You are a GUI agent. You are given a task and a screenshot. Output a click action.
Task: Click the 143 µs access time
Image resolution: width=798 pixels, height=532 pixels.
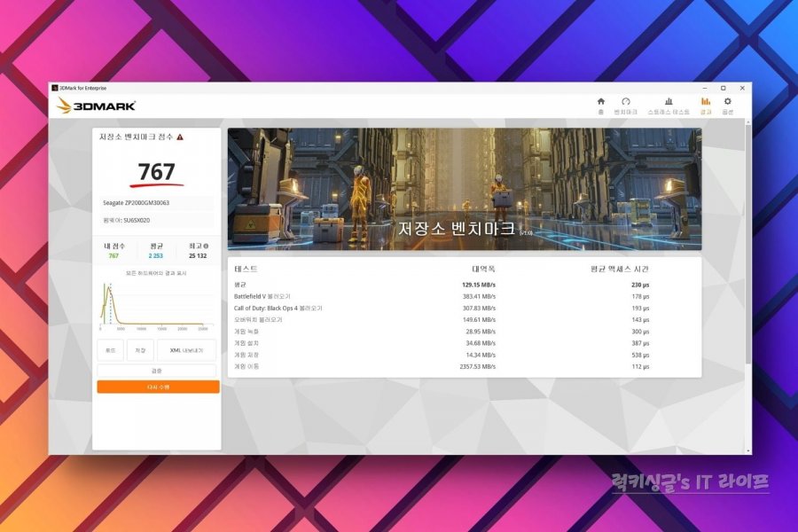coord(640,320)
